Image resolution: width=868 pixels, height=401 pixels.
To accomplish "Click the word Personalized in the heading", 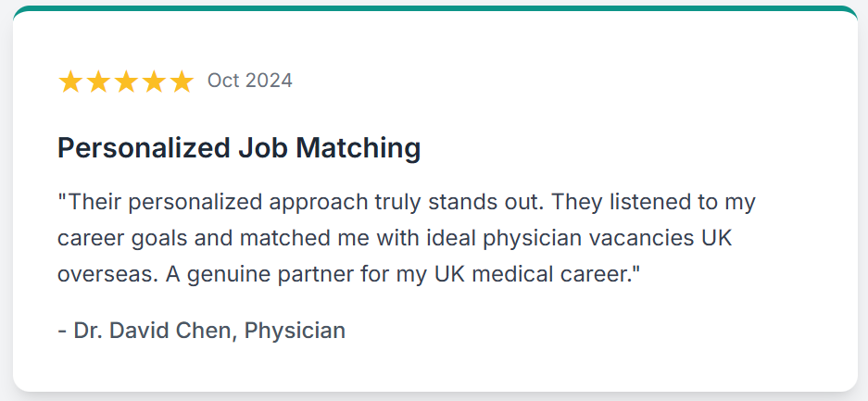I will point(144,148).
